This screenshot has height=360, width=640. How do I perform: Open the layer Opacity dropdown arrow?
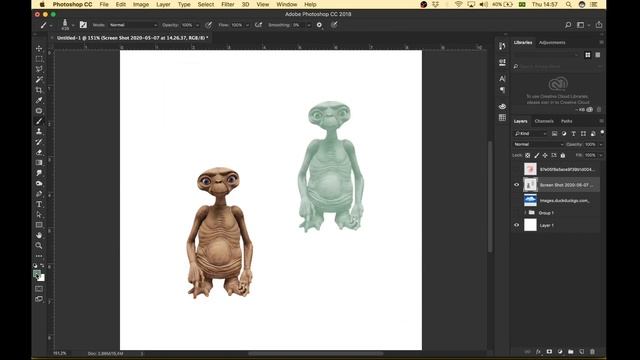601,144
